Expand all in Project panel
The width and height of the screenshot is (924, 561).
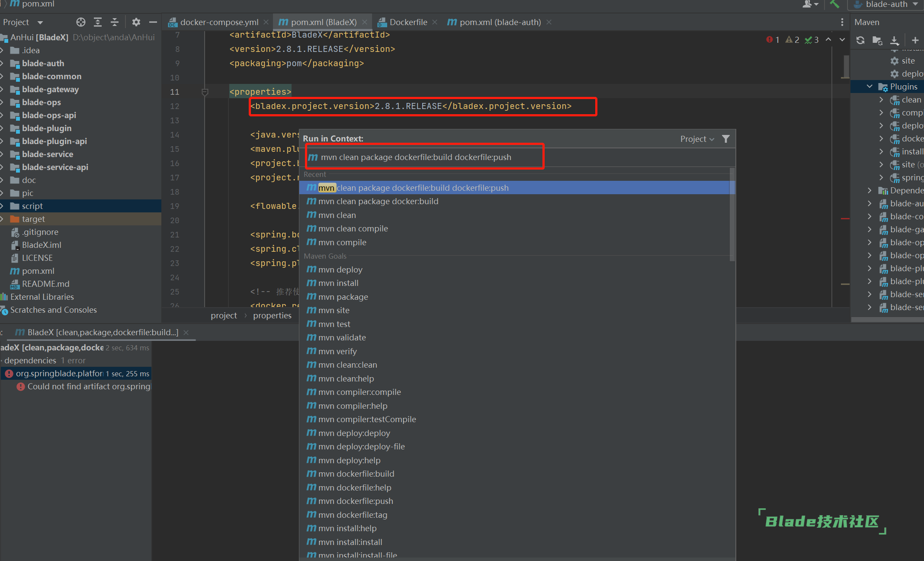pyautogui.click(x=98, y=22)
